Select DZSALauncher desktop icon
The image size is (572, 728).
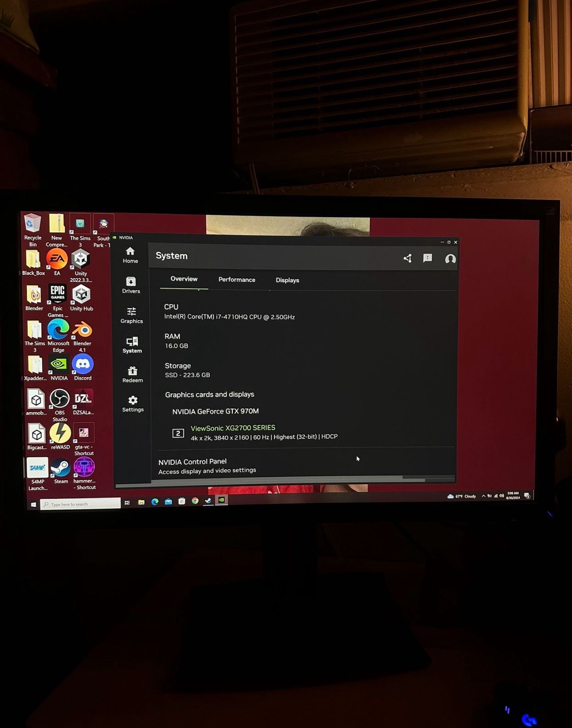tap(83, 402)
